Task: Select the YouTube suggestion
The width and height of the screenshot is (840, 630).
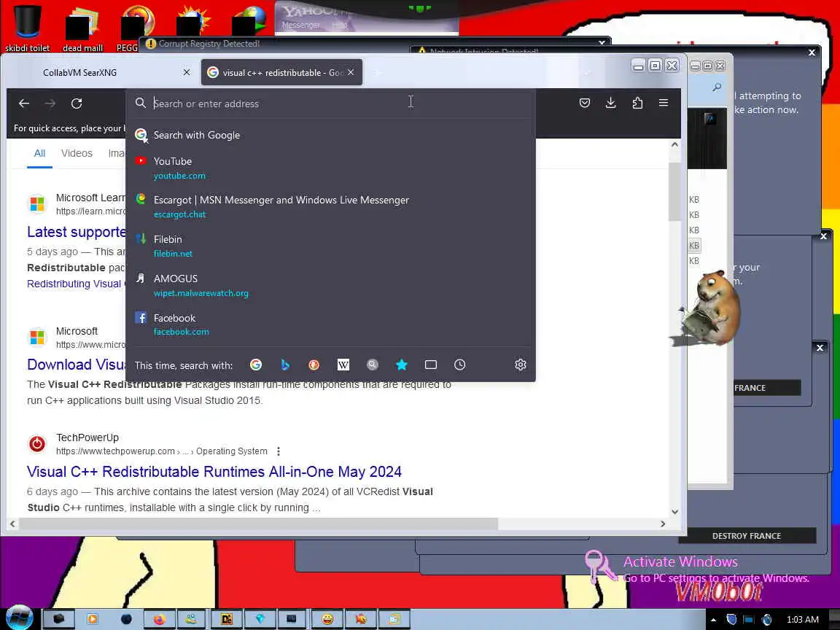Action: pyautogui.click(x=330, y=168)
